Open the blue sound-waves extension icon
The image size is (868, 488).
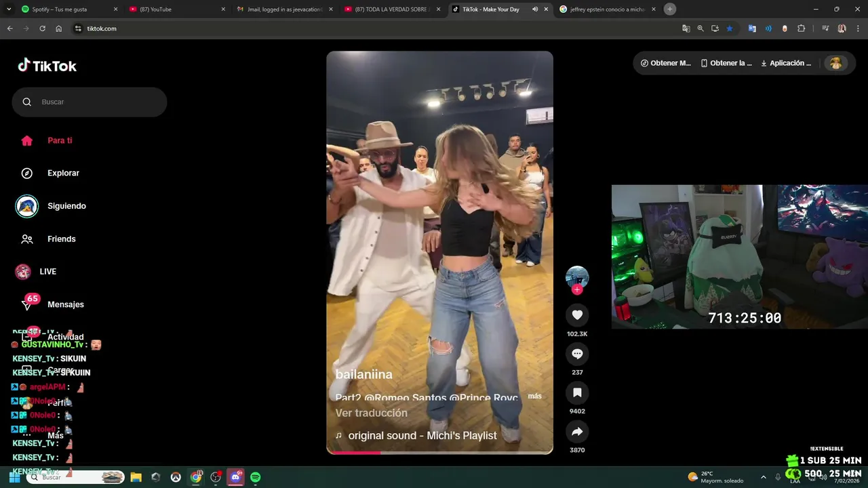768,28
